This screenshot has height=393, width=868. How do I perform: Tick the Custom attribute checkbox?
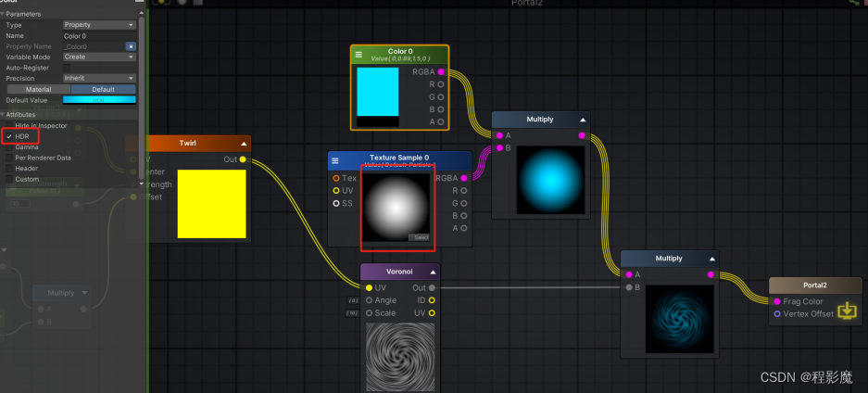tap(9, 179)
